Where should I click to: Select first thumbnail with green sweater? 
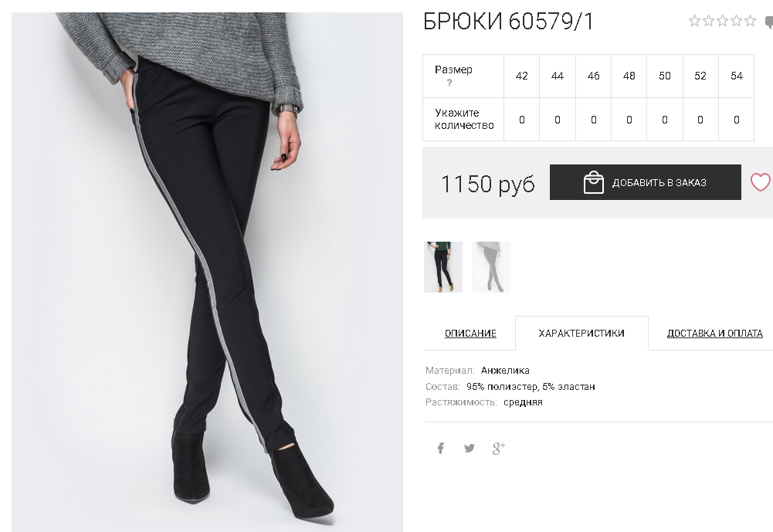click(443, 266)
